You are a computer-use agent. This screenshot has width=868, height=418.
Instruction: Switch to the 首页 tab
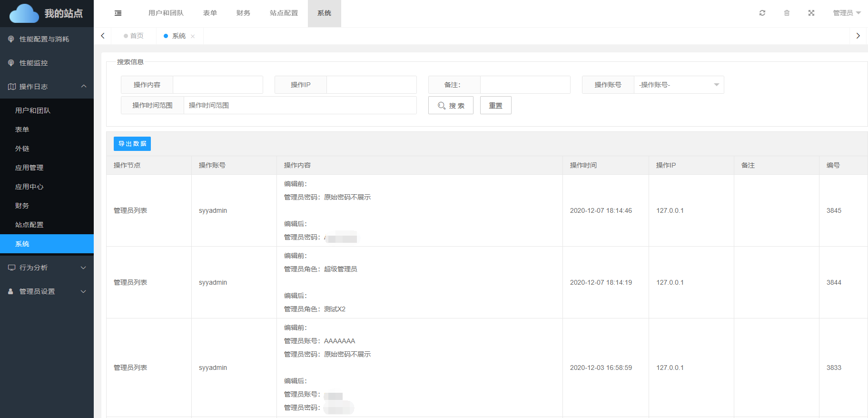coord(134,36)
